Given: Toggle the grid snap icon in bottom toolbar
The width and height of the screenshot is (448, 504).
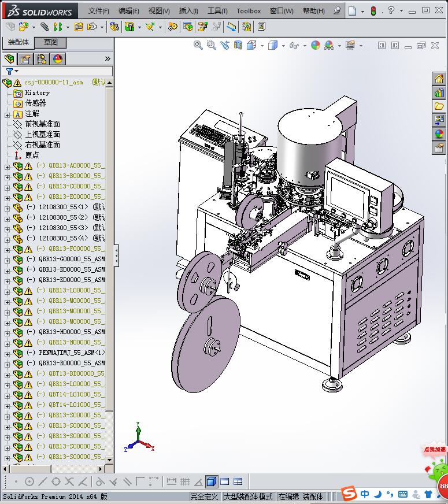Looking at the screenshot, I should pyautogui.click(x=185, y=481).
